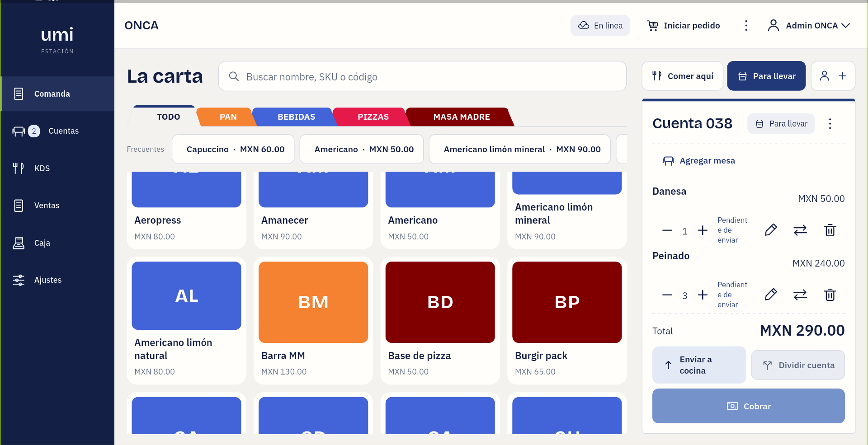Expand the Admin ONCA user dropdown

pyautogui.click(x=809, y=26)
